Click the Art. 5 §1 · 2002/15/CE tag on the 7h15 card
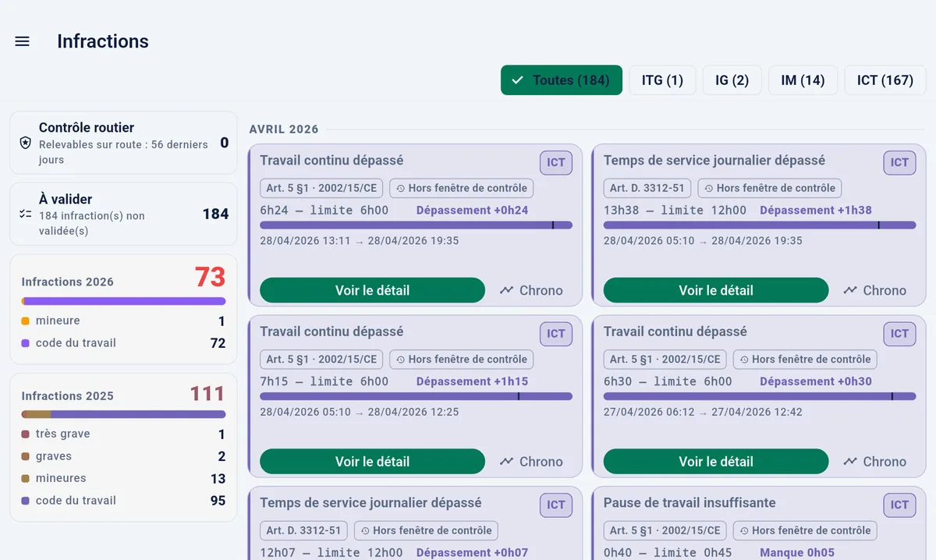Image resolution: width=936 pixels, height=560 pixels. 321,360
